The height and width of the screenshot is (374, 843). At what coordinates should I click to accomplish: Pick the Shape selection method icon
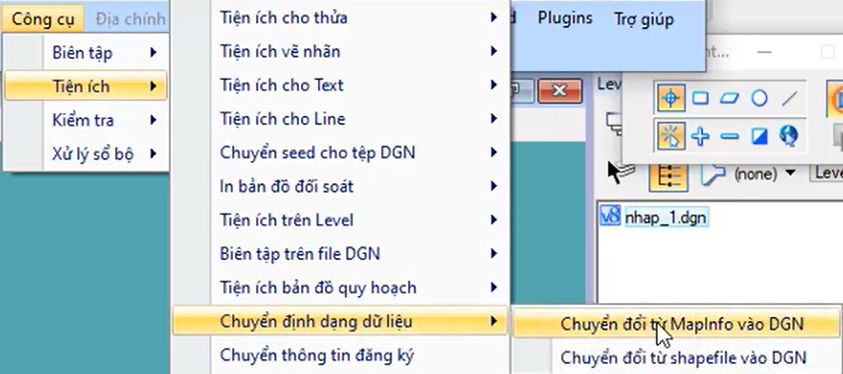[x=729, y=98]
